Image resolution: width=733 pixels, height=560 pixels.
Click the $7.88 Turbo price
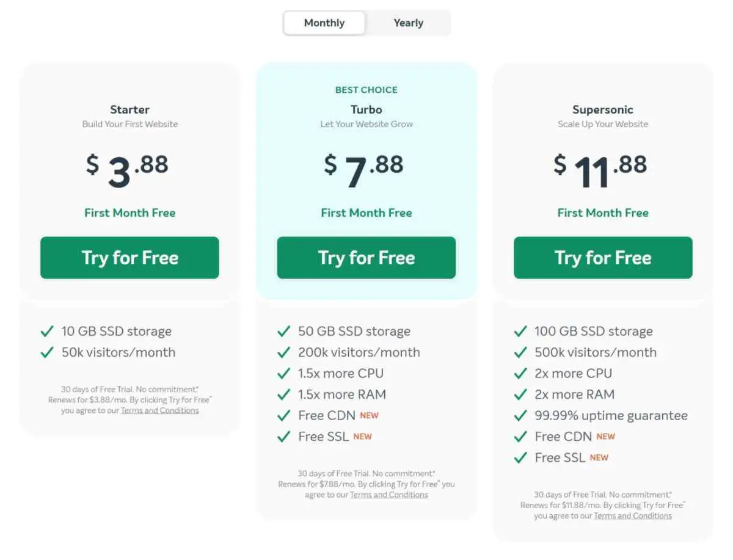[364, 169]
